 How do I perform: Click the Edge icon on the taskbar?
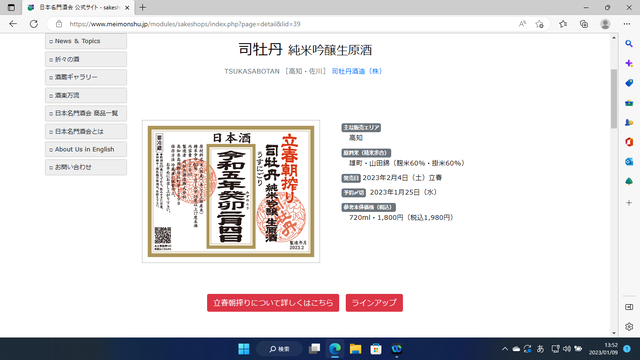(x=335, y=349)
